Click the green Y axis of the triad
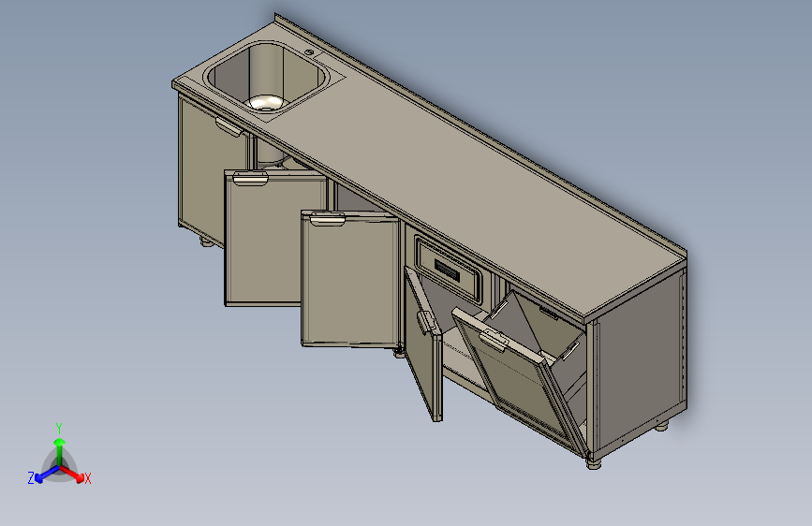This screenshot has width=812, height=526. point(60,451)
